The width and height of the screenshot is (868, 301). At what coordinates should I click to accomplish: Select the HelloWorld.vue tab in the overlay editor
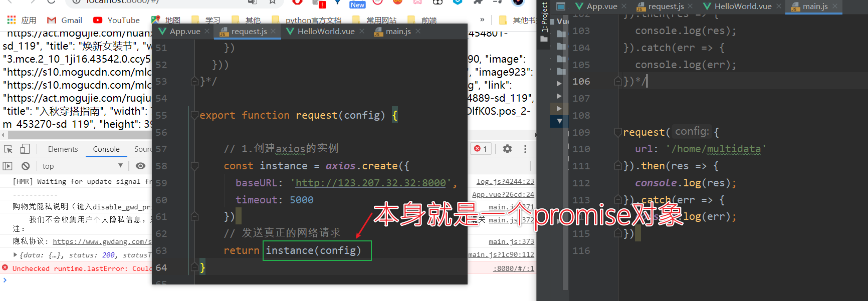[326, 31]
